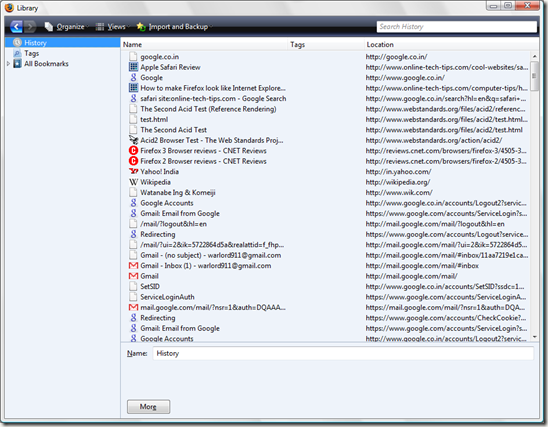Screen dimensions: 548x427
Task: Click the Wikipedia W favicon
Action: click(x=133, y=182)
